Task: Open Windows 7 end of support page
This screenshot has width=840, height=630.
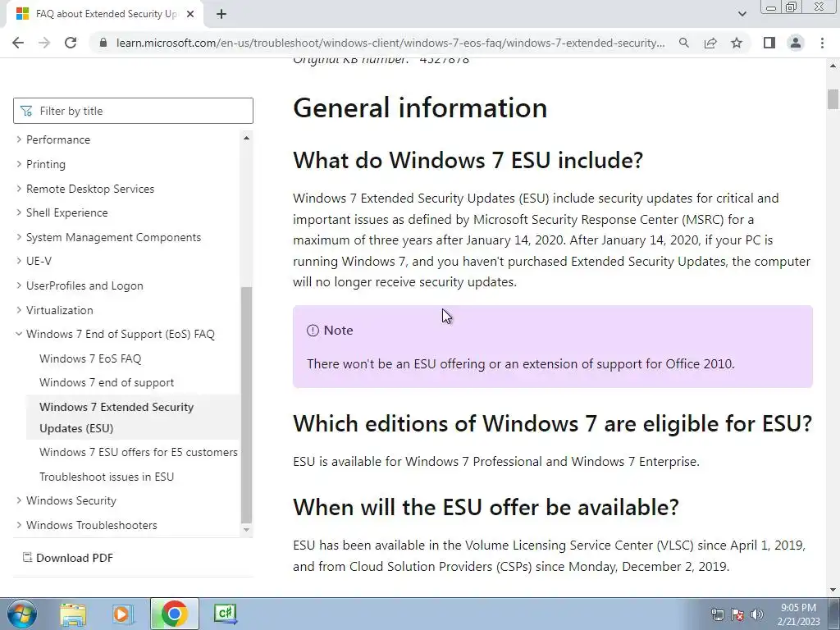Action: pyautogui.click(x=107, y=383)
